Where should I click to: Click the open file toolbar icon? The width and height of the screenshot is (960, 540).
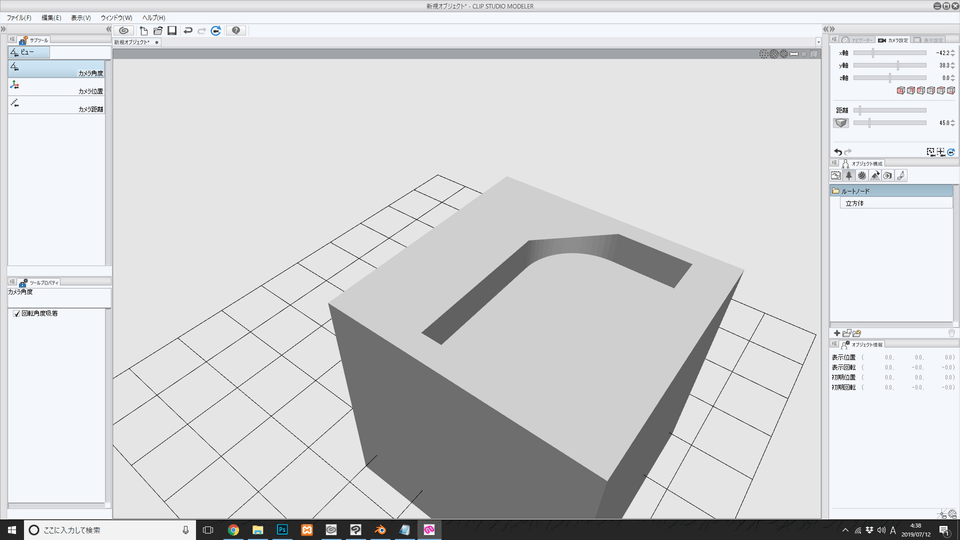pyautogui.click(x=158, y=31)
